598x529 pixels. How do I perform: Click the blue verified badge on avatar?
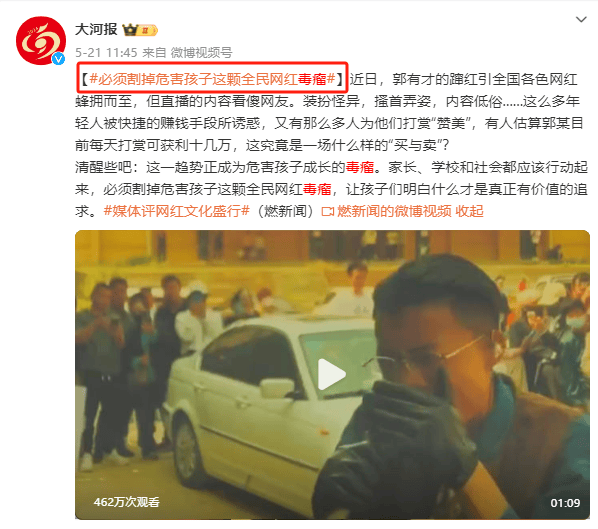point(58,58)
